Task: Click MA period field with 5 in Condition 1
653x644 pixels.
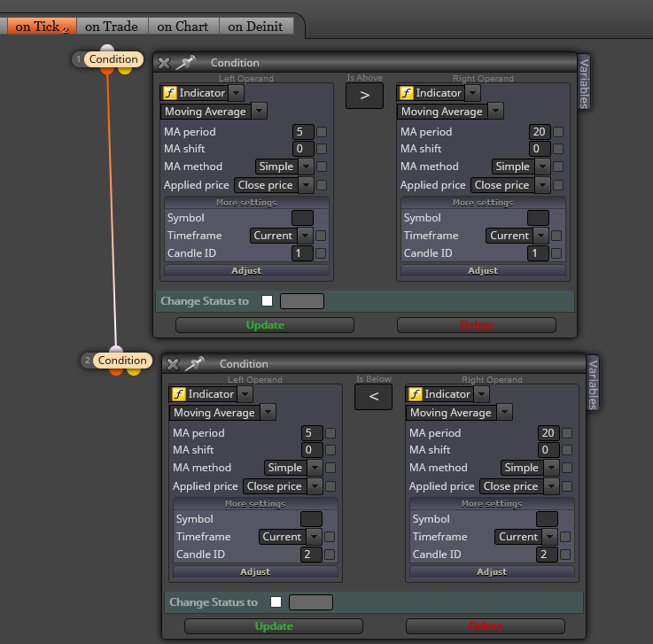Action: [303, 132]
